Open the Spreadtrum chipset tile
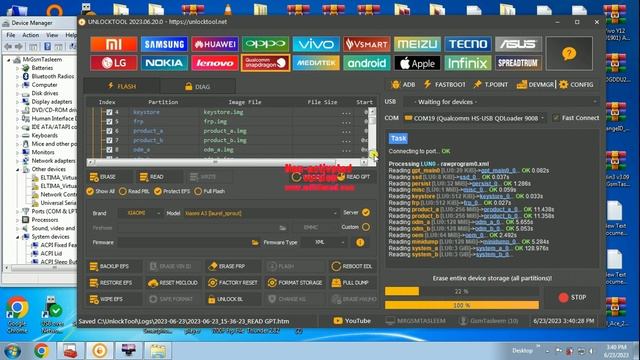 pos(518,63)
